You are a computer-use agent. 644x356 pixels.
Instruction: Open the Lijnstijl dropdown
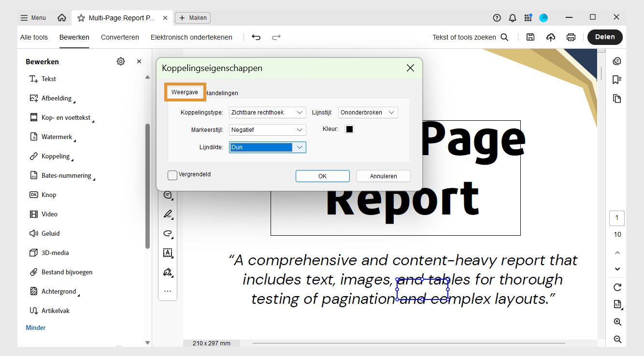[368, 113]
